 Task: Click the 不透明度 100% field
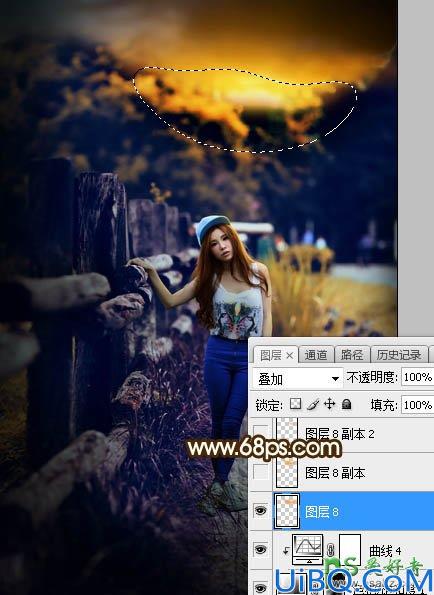pos(417,377)
